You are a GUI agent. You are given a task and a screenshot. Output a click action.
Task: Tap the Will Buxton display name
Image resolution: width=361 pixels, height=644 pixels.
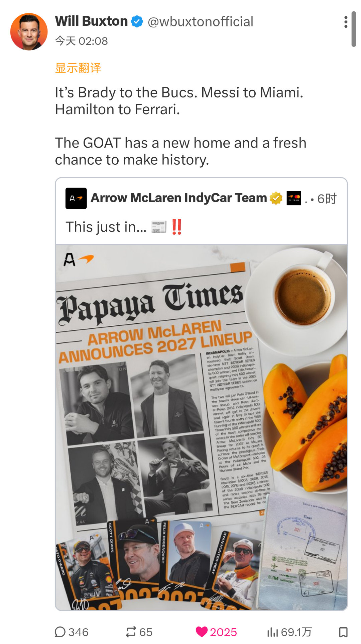(91, 21)
